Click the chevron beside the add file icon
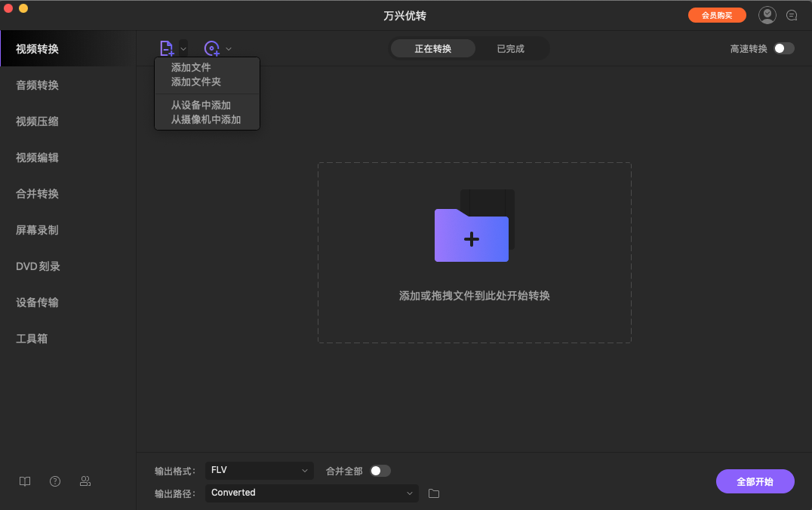The image size is (812, 510). [x=181, y=48]
